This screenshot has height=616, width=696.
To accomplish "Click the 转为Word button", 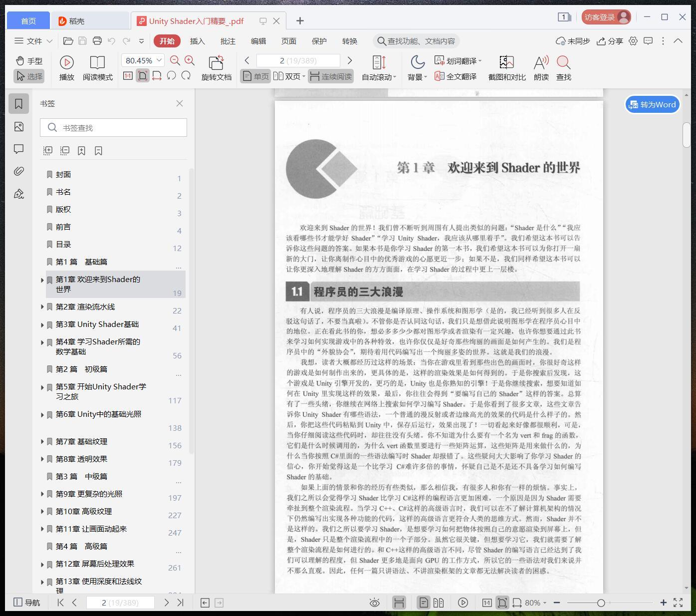I will 653,104.
